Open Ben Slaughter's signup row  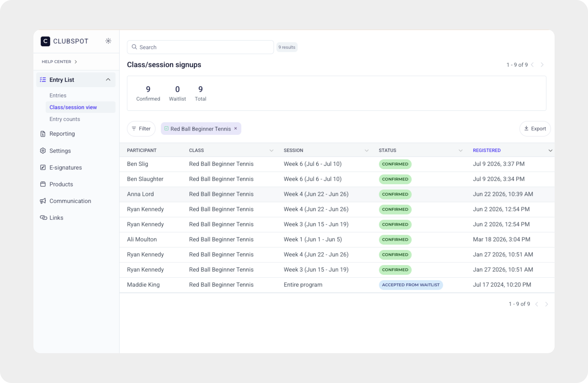(x=337, y=179)
